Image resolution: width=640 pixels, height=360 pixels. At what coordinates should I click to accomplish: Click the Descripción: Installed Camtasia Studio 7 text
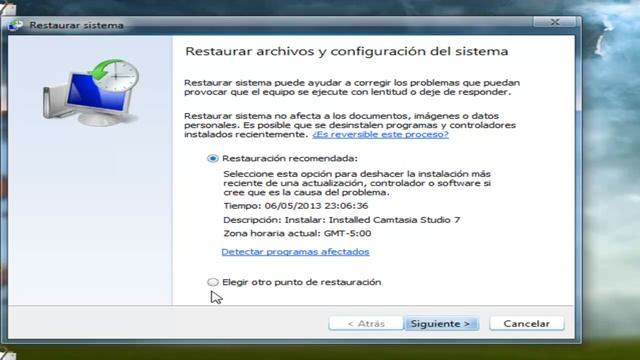click(x=342, y=220)
